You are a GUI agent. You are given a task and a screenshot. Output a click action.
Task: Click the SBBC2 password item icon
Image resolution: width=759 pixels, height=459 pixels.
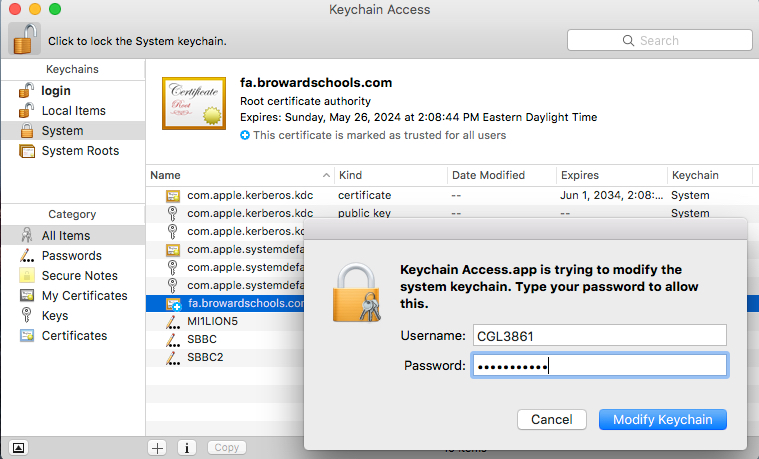[173, 357]
